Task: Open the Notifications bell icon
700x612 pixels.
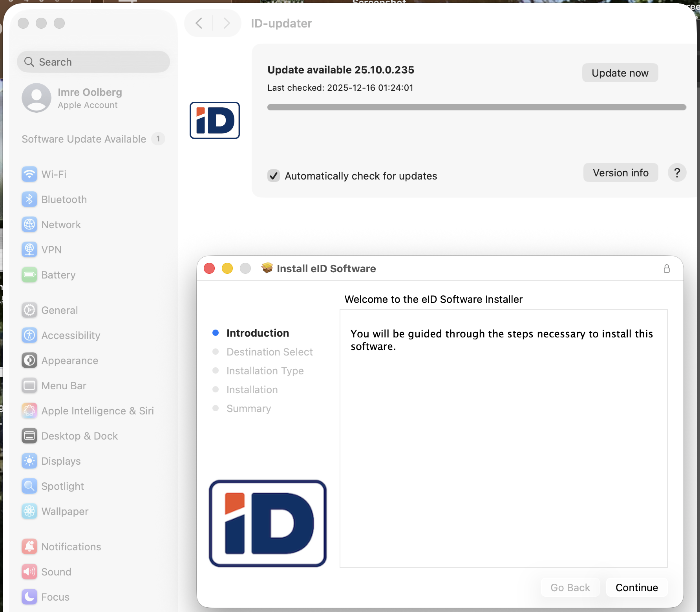Action: (29, 547)
